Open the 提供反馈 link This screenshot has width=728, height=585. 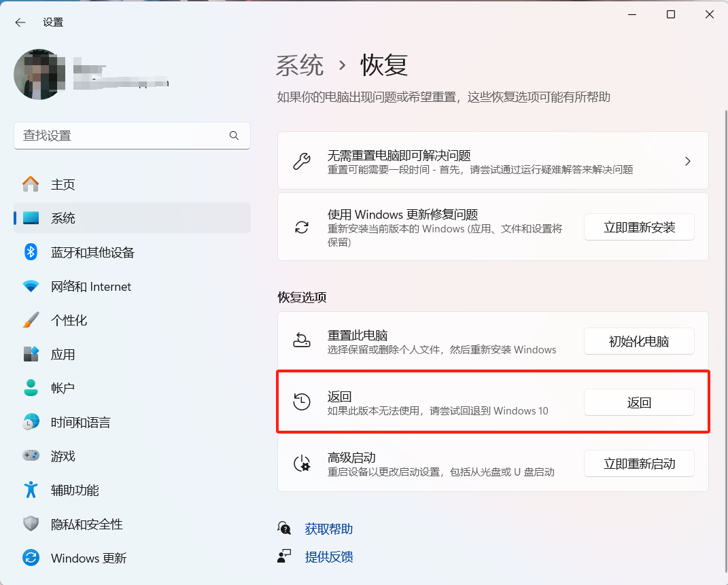(x=329, y=556)
